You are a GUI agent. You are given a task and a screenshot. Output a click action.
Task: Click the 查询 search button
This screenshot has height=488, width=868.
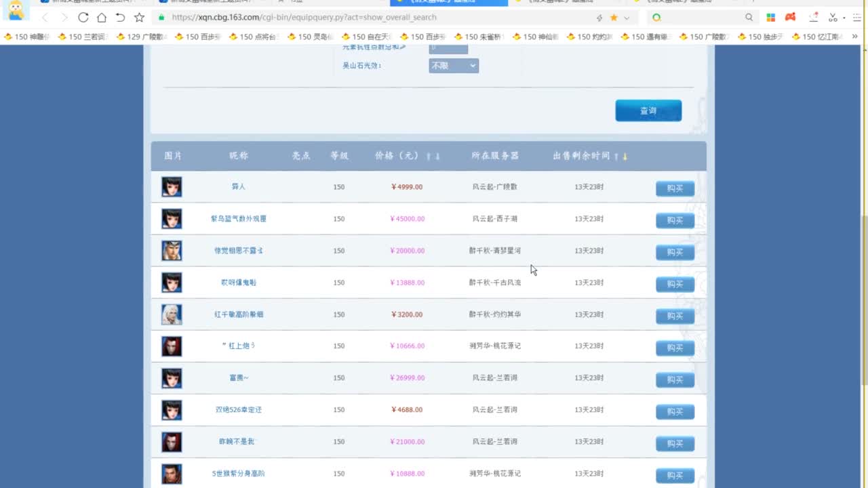click(x=648, y=110)
